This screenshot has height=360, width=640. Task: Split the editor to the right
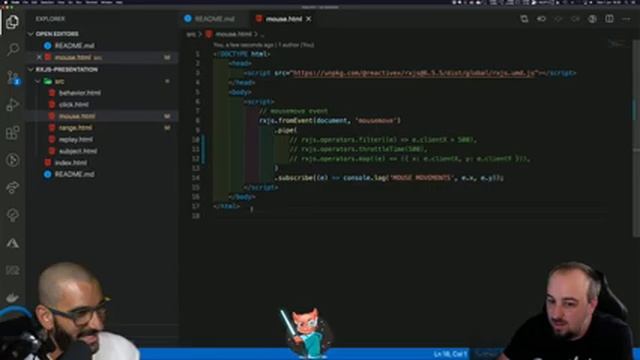pos(609,19)
